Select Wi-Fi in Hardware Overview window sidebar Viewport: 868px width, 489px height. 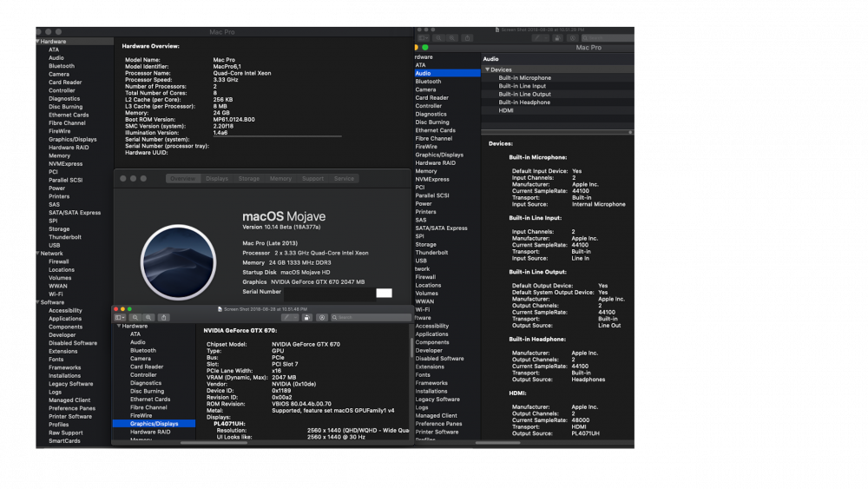[x=56, y=294]
